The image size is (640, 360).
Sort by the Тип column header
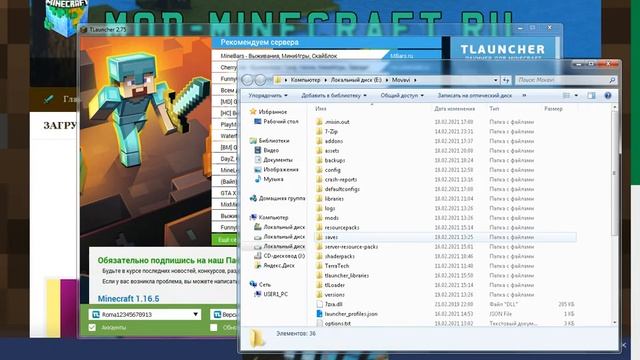(x=494, y=109)
